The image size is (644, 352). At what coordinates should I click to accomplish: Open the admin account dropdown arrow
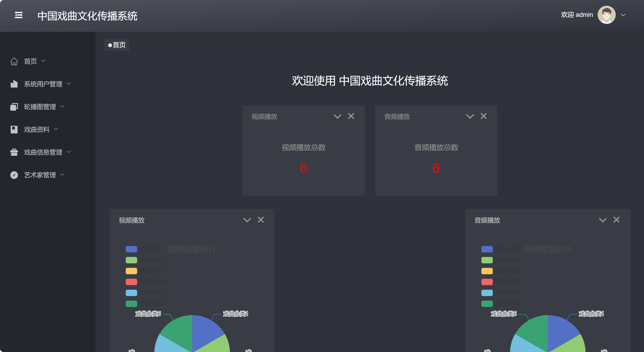click(623, 15)
